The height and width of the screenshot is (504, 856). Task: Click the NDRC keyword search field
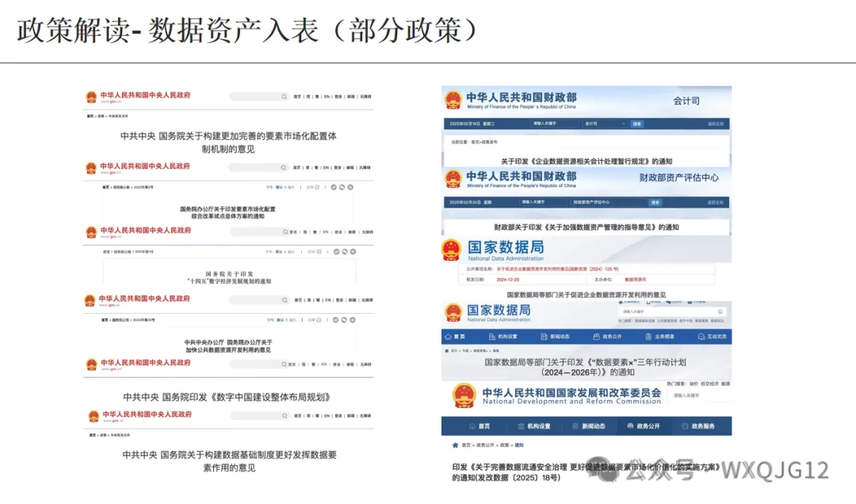point(701,395)
